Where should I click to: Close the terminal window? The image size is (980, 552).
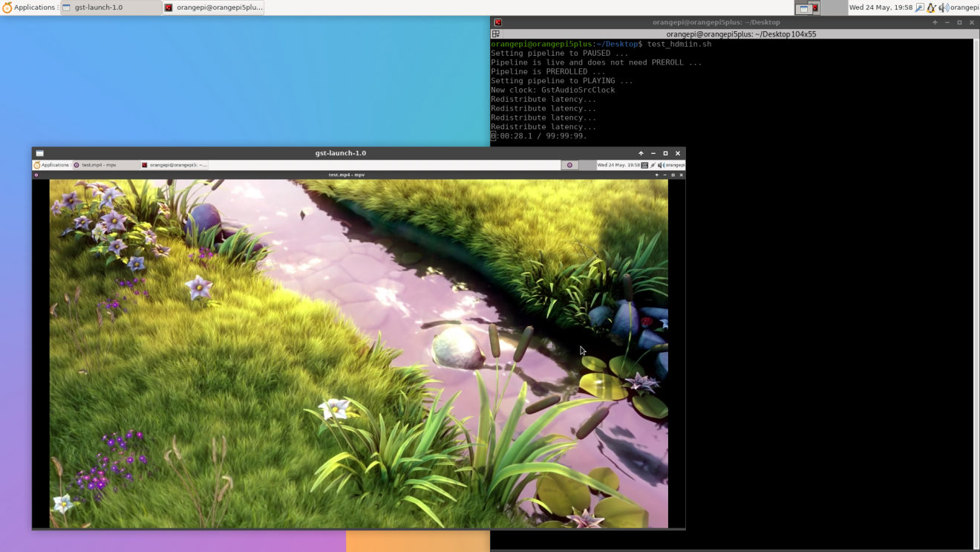tap(972, 22)
